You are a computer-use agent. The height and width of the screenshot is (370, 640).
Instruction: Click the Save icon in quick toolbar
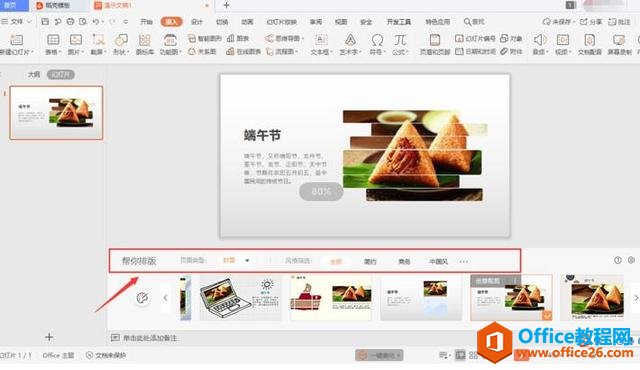click(45, 22)
